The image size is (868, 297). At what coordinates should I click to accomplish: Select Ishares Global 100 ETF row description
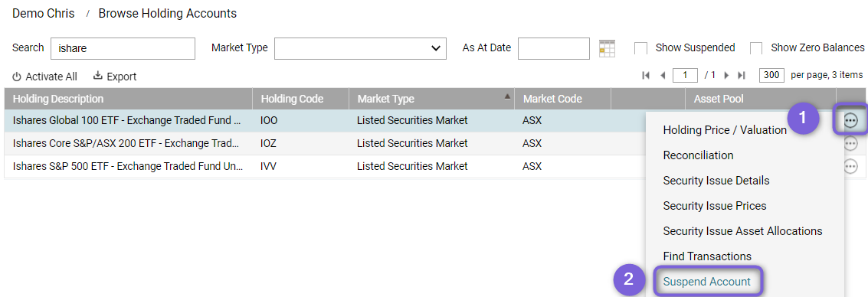[127, 120]
